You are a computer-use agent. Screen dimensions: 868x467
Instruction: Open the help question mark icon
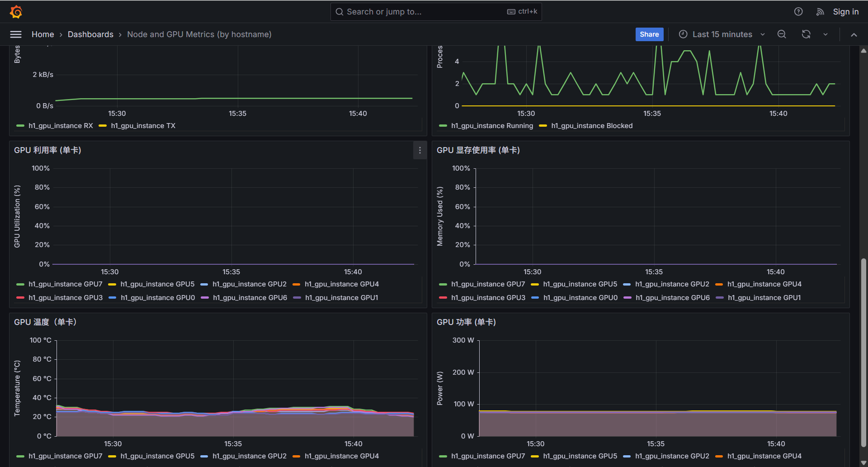point(798,12)
